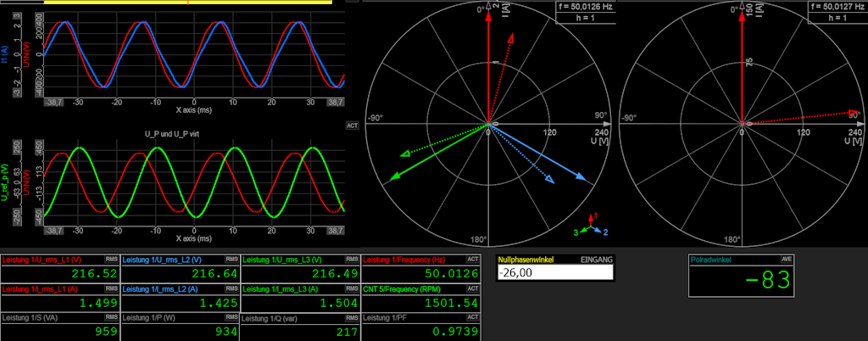Click ACT badge on Leistung 1/PF meter
The width and height of the screenshot is (868, 341).
click(x=473, y=318)
